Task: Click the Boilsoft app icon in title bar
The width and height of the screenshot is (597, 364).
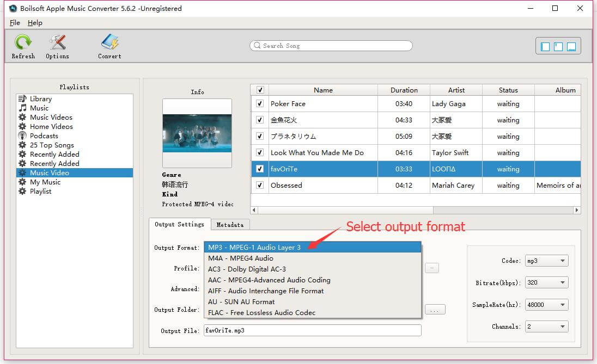Action: (x=13, y=8)
